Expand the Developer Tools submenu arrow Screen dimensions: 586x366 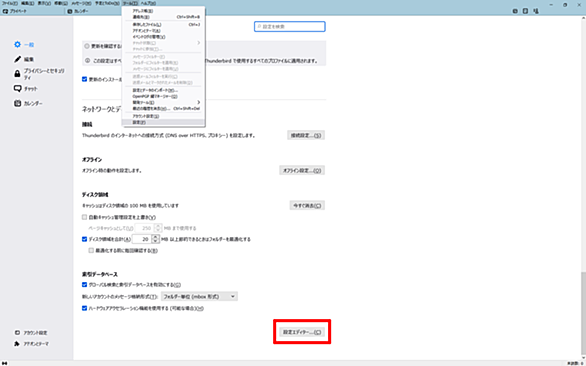(x=198, y=102)
